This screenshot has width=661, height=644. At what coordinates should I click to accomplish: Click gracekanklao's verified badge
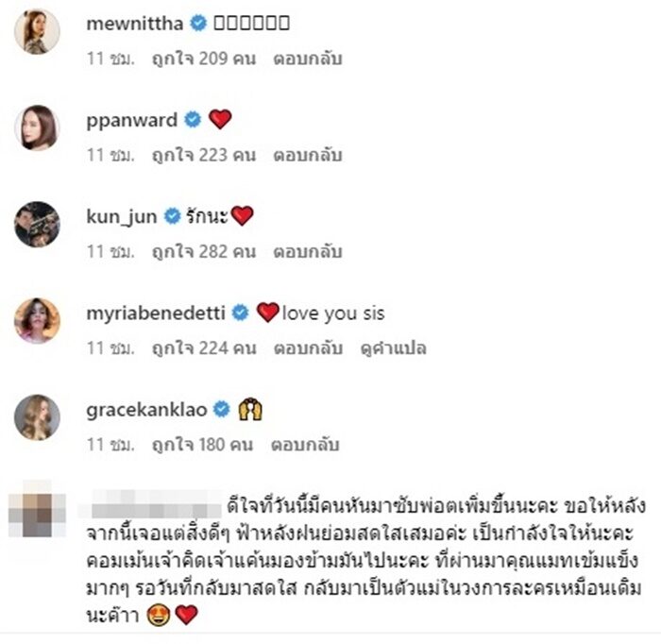(x=222, y=409)
